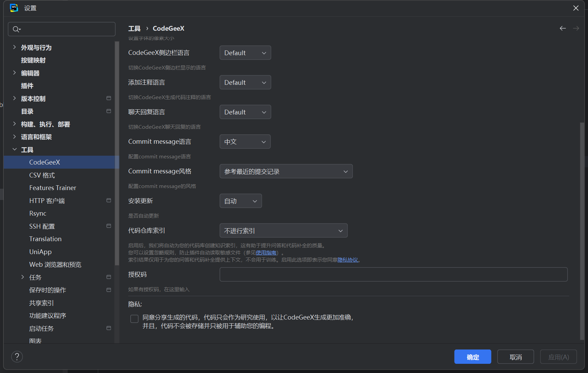588x373 pixels.
Task: Open the Commit message风格 dropdown
Action: click(x=286, y=171)
